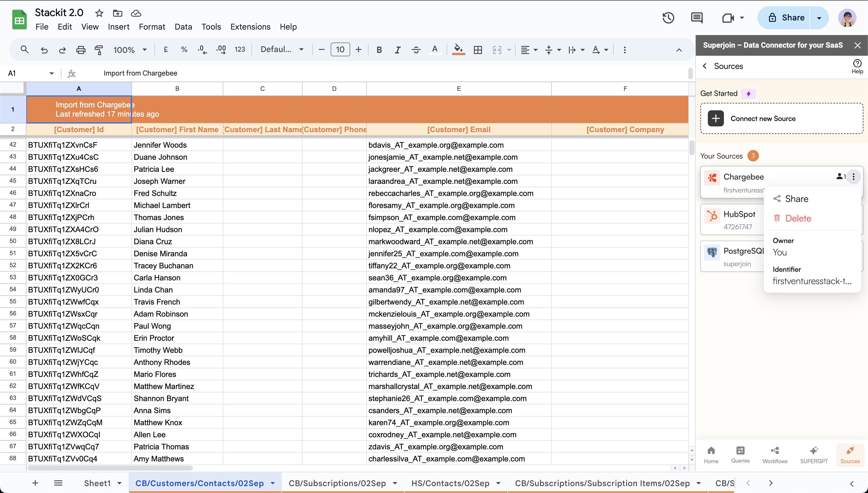Open the all sheets list
The width and height of the screenshot is (868, 493).
point(58,483)
